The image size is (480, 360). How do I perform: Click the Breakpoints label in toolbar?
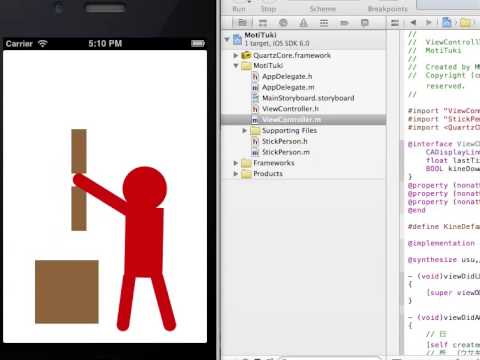pyautogui.click(x=388, y=9)
